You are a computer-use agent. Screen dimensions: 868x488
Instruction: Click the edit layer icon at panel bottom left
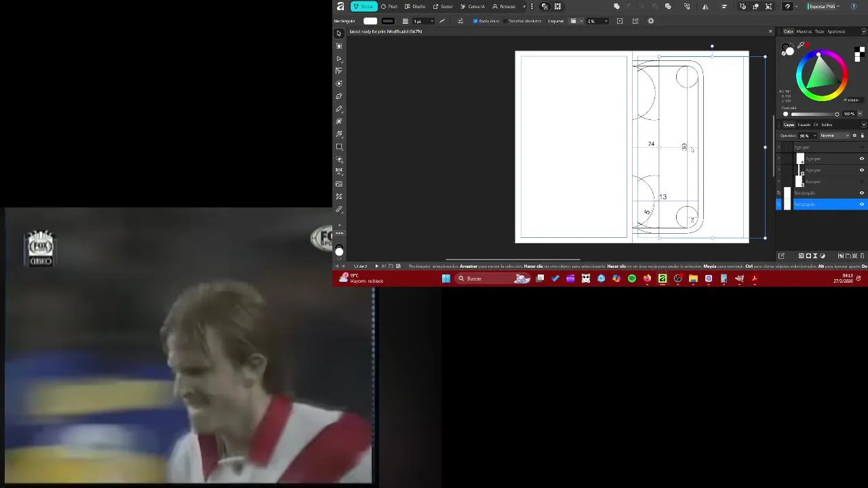[781, 256]
